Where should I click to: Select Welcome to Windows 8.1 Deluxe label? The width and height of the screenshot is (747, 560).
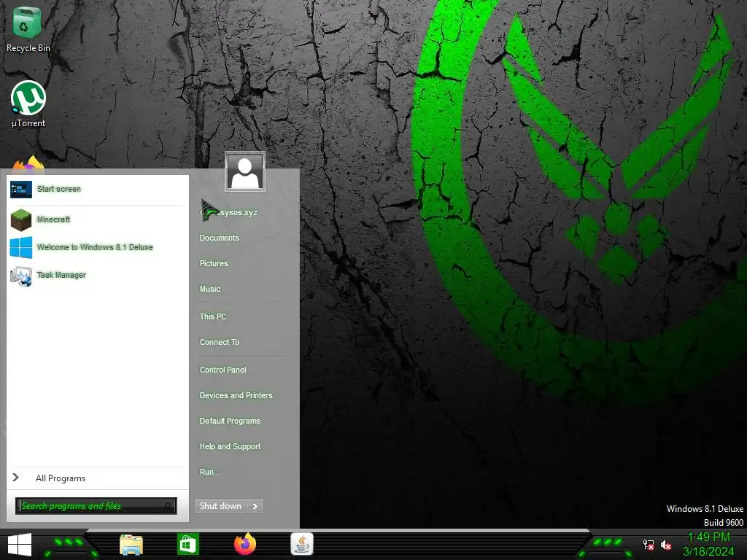click(95, 247)
